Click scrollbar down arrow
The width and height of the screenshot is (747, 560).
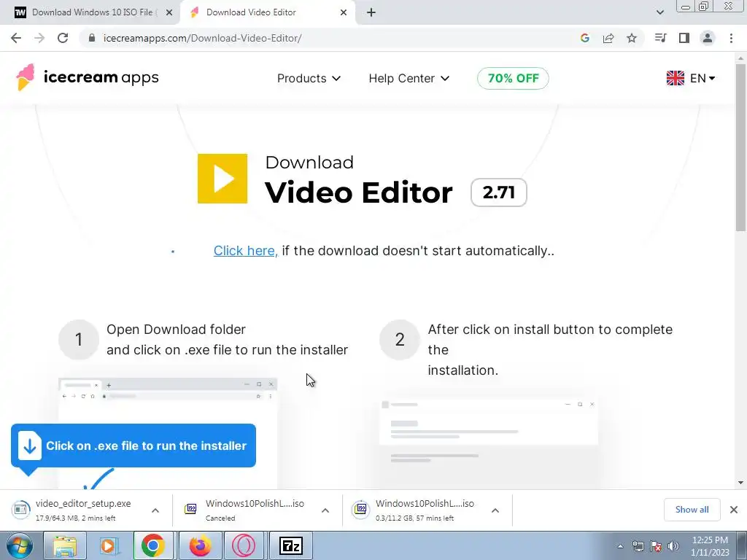tap(741, 483)
